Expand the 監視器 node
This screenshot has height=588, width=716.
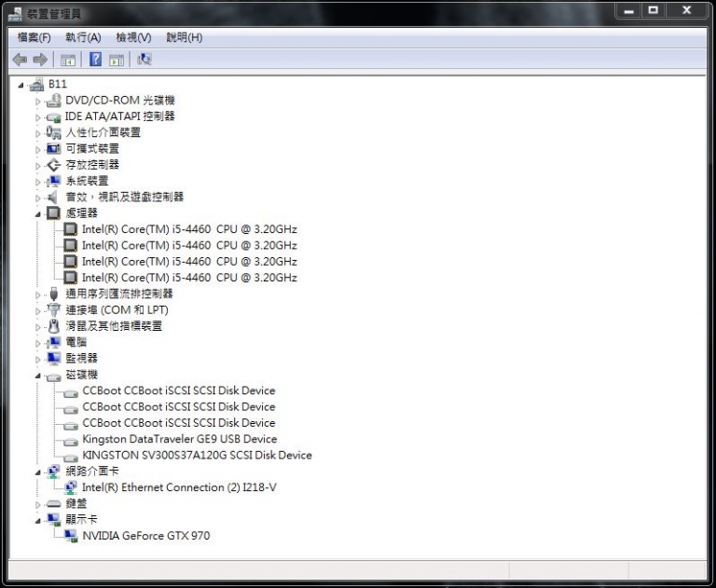[38, 360]
